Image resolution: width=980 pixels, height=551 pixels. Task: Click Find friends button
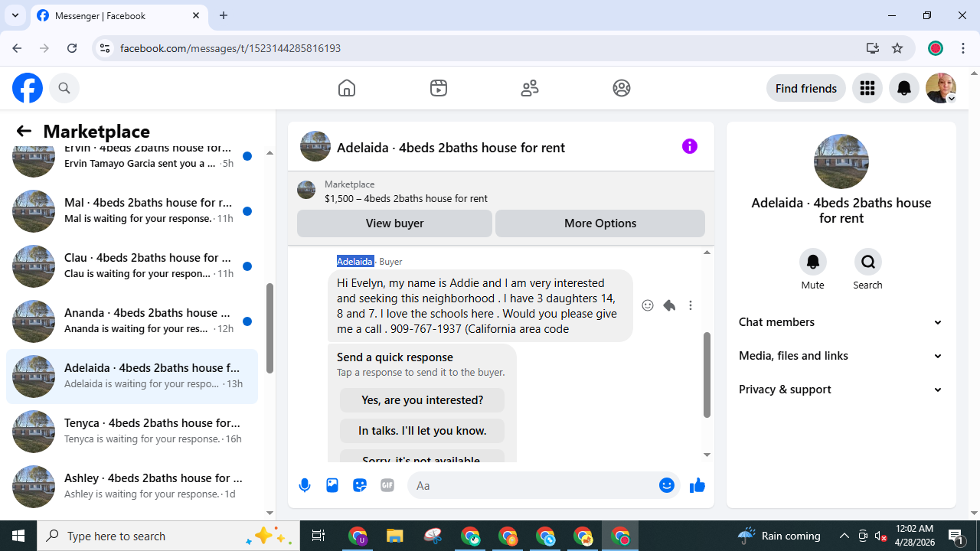(x=806, y=88)
